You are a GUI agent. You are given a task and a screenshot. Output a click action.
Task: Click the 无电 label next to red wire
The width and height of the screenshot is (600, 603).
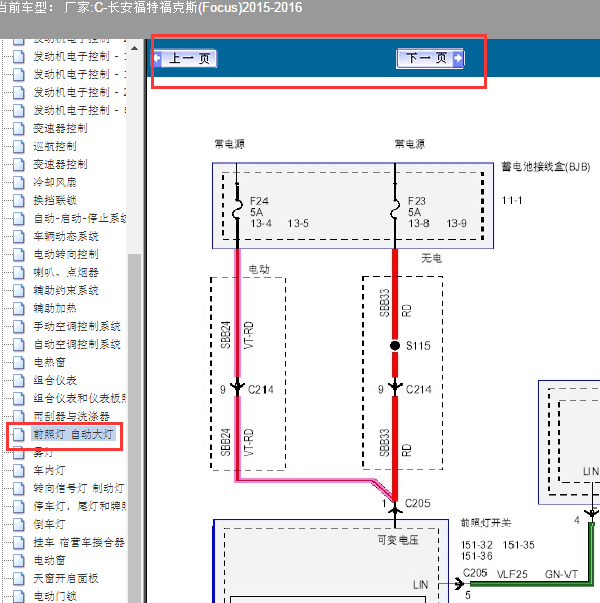pyautogui.click(x=431, y=258)
